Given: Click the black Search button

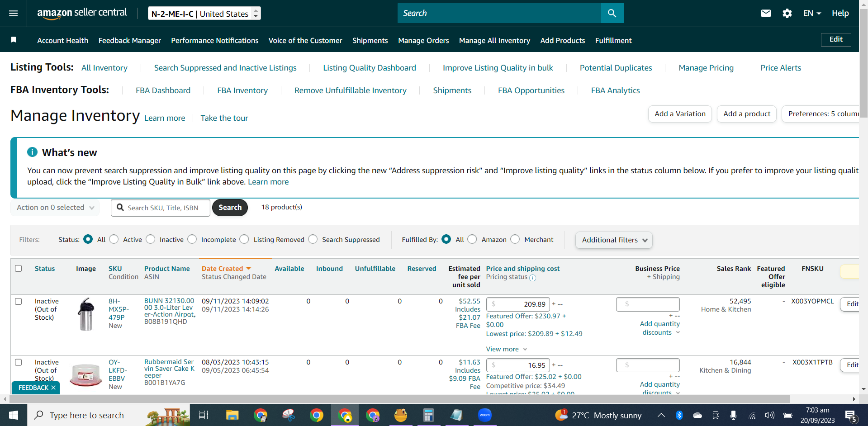Looking at the screenshot, I should coord(230,208).
